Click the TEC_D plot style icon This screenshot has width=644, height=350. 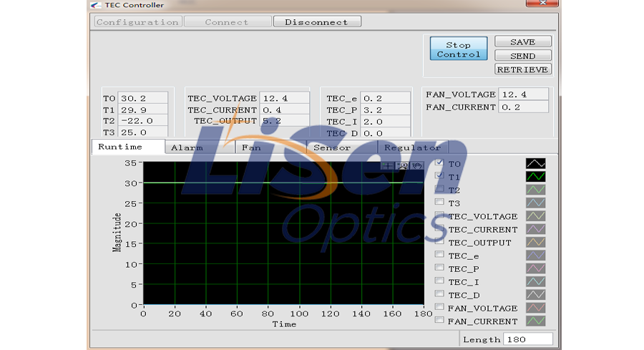[x=537, y=295]
